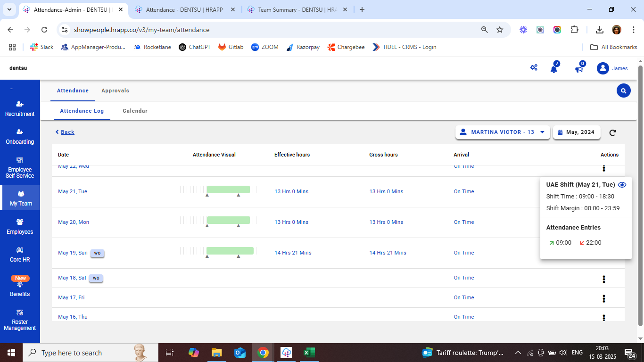Switch to the Calendar tab

135,111
